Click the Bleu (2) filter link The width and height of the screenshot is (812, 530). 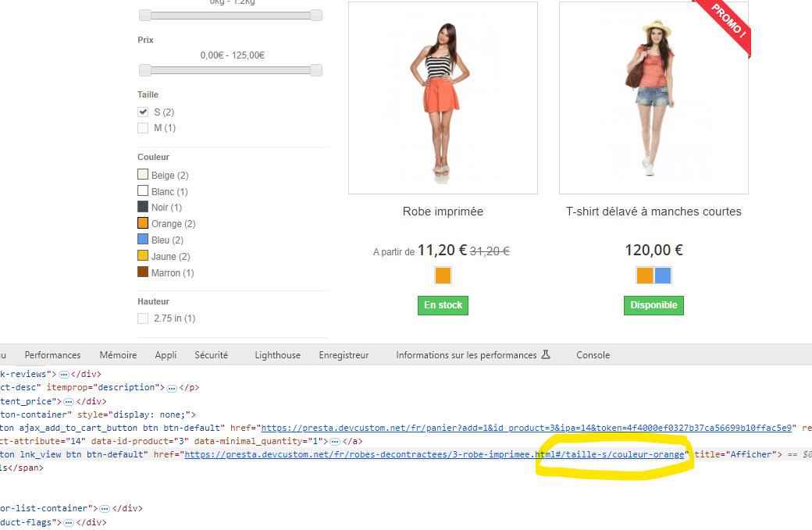(167, 240)
